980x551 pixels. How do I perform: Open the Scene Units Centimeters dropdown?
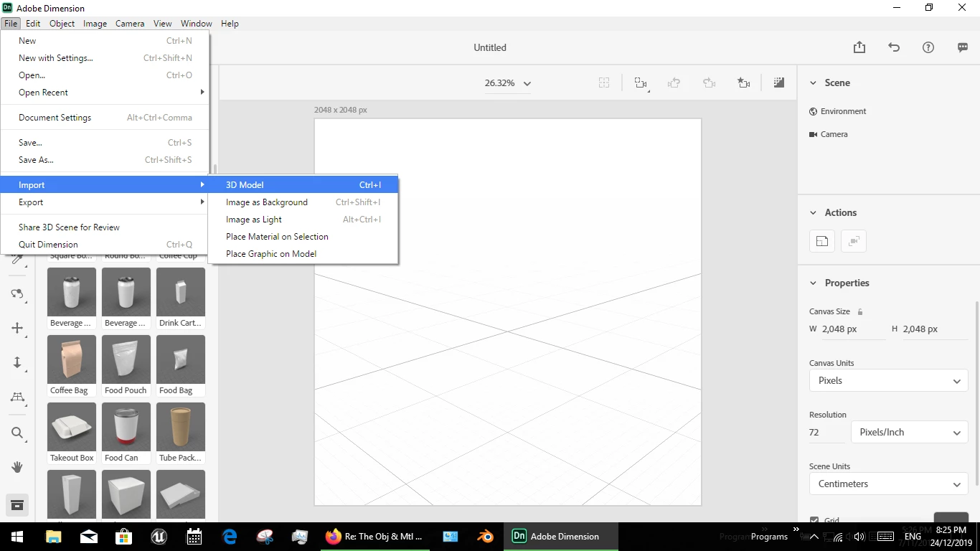(x=888, y=484)
